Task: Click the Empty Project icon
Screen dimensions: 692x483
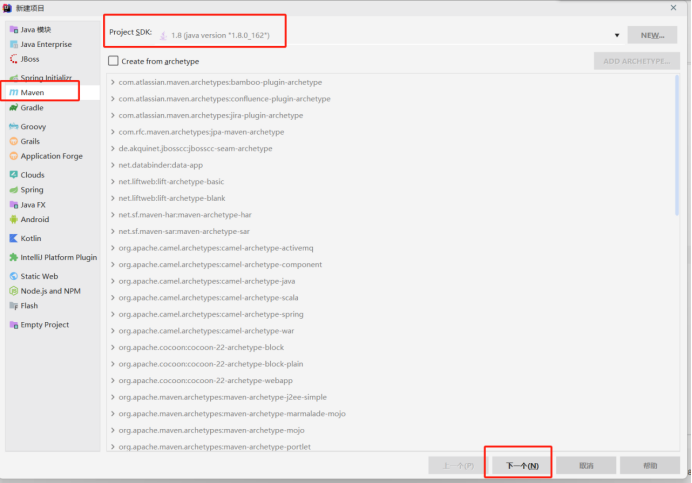Action: pyautogui.click(x=14, y=325)
